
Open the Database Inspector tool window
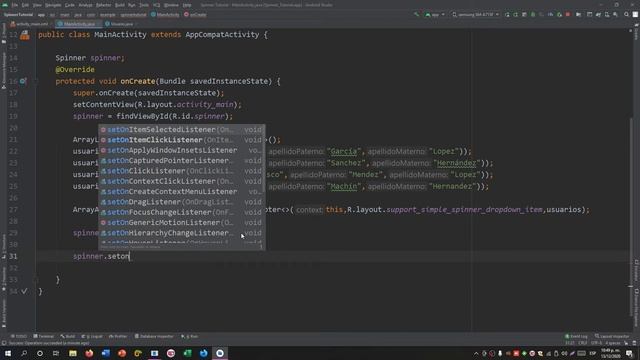(154, 336)
